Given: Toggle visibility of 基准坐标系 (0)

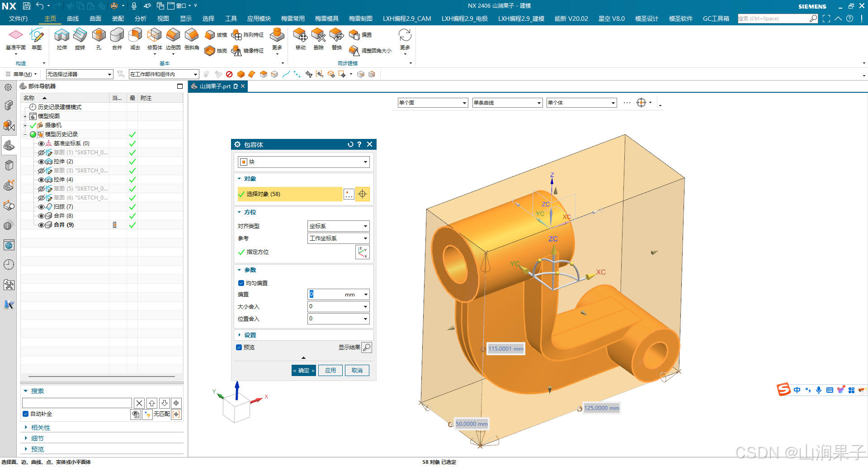Looking at the screenshot, I should coord(41,143).
